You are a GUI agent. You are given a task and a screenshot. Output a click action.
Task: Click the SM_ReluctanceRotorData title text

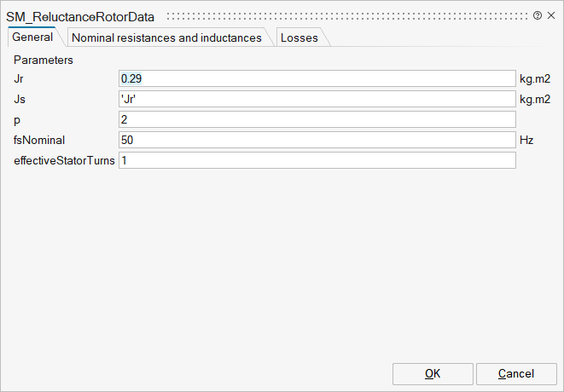pos(81,16)
